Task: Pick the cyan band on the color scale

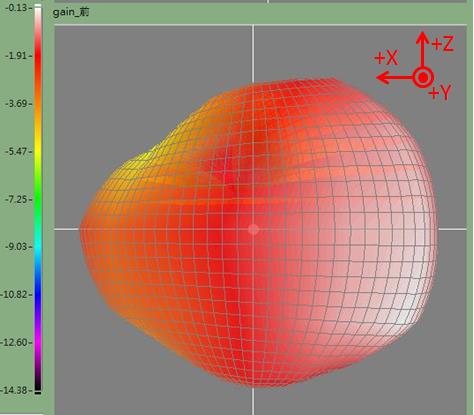Action: (38, 247)
